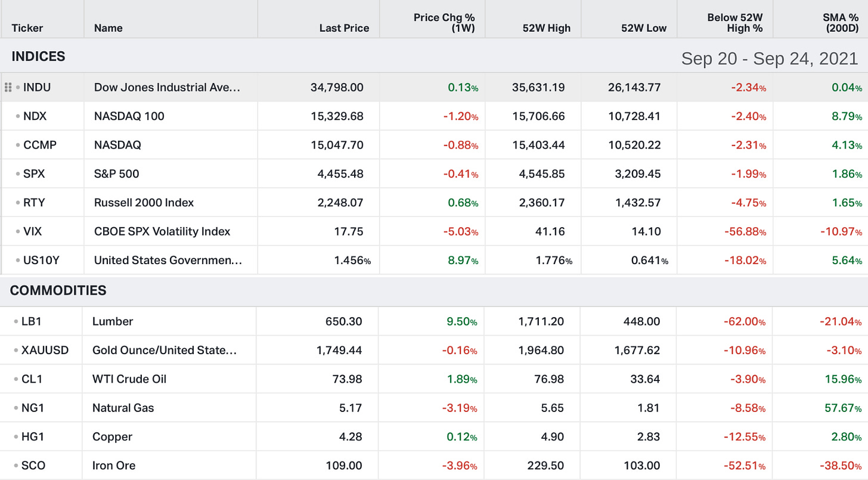Screen dimensions: 868x480
Task: Select the INDU ticker cell
Action: [x=37, y=88]
